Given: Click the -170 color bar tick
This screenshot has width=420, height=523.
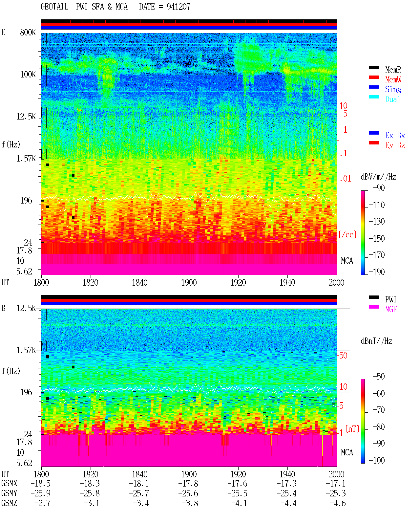Looking at the screenshot, I should (377, 255).
